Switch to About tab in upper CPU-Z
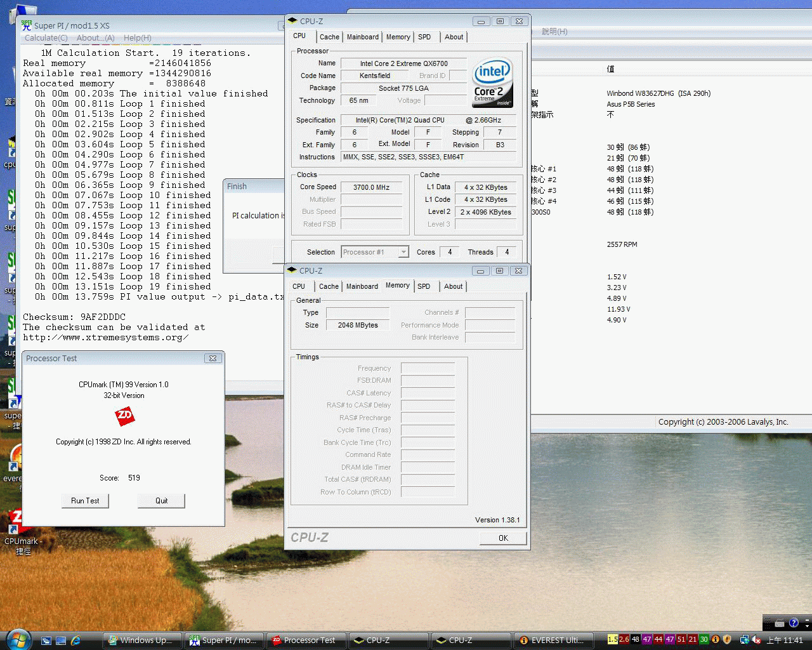 (454, 37)
